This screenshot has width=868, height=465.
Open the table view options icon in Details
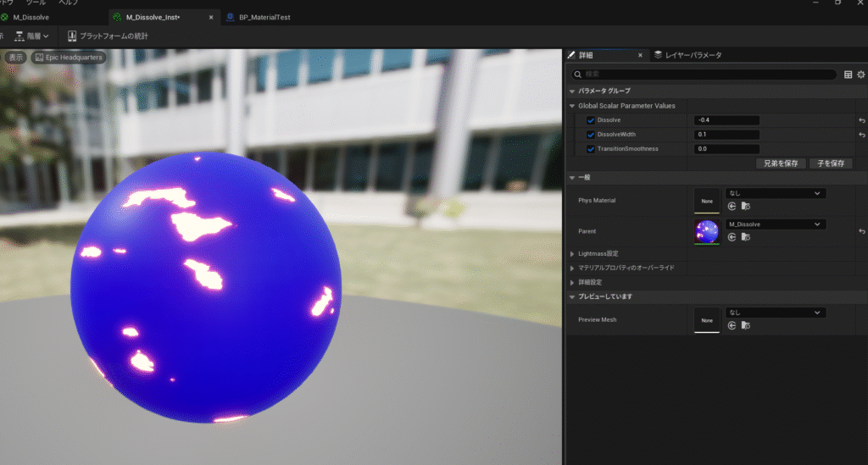tap(848, 75)
